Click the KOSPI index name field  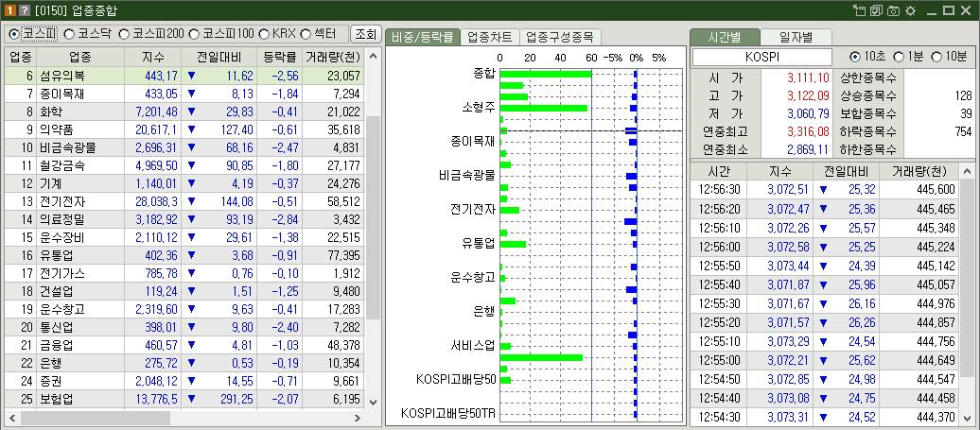(762, 57)
